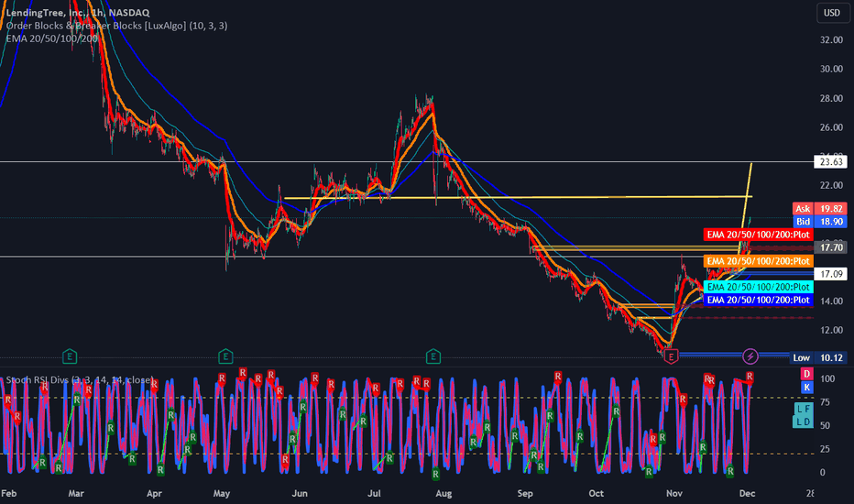Click the red EMA 20/50/100/200:Plot label
The width and height of the screenshot is (854, 504).
[758, 235]
